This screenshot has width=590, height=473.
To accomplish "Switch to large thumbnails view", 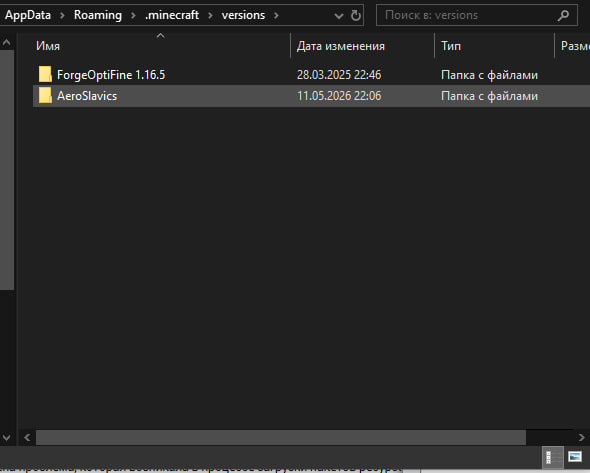I will pyautogui.click(x=575, y=457).
